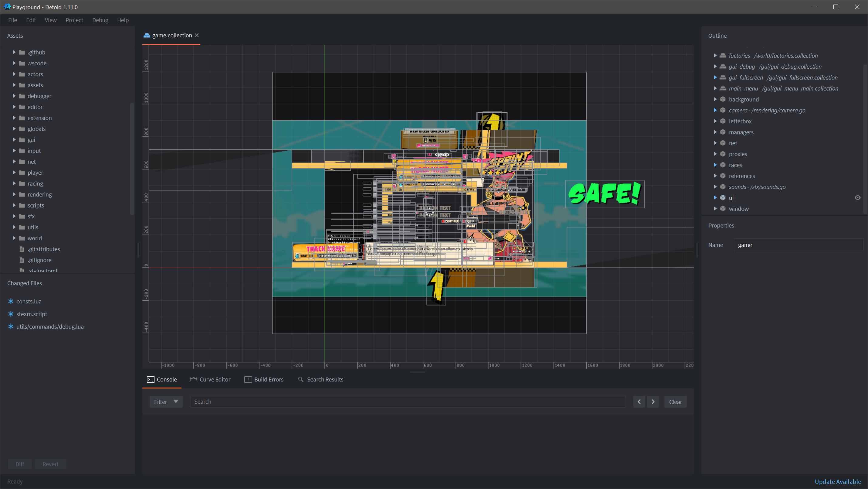Expand the races node in the Outline

click(x=716, y=165)
